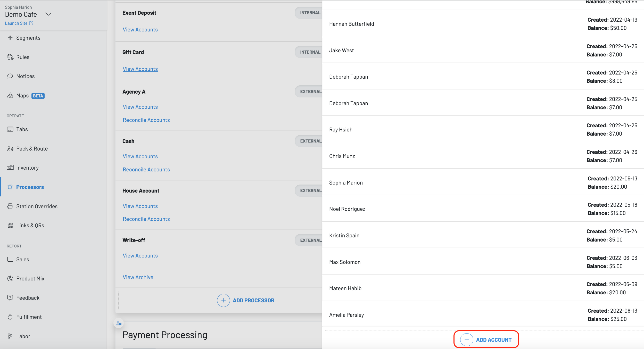Click the Pack & Route truck icon
The image size is (644, 349).
(10, 148)
